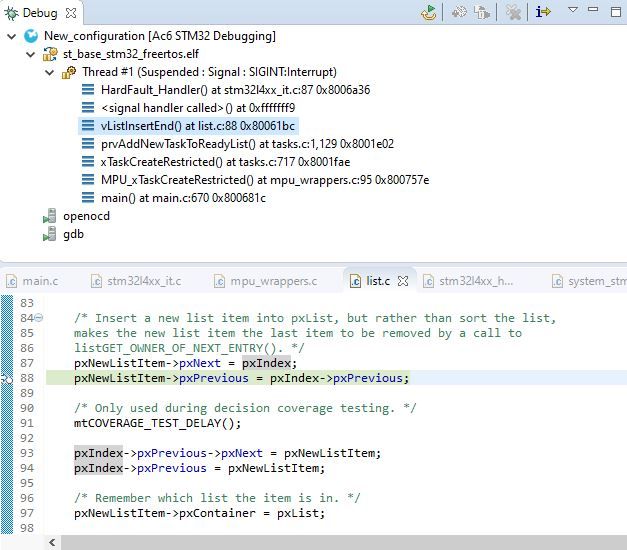Switch to the stm32l4xx_it.c editor tab
The width and height of the screenshot is (627, 550).
pyautogui.click(x=136, y=281)
